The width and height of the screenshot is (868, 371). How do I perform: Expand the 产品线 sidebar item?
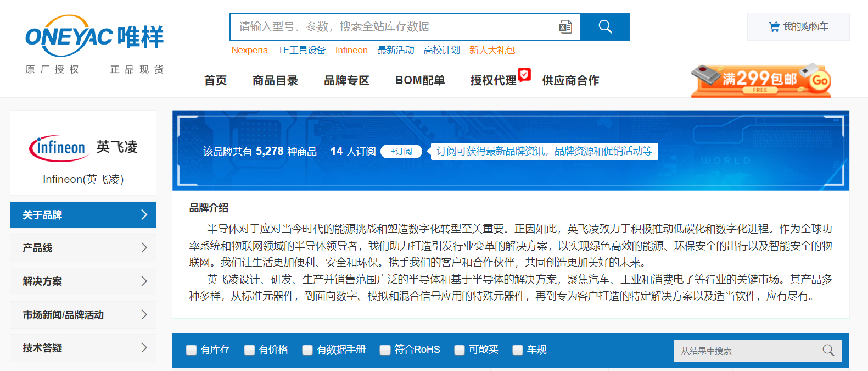(x=83, y=248)
